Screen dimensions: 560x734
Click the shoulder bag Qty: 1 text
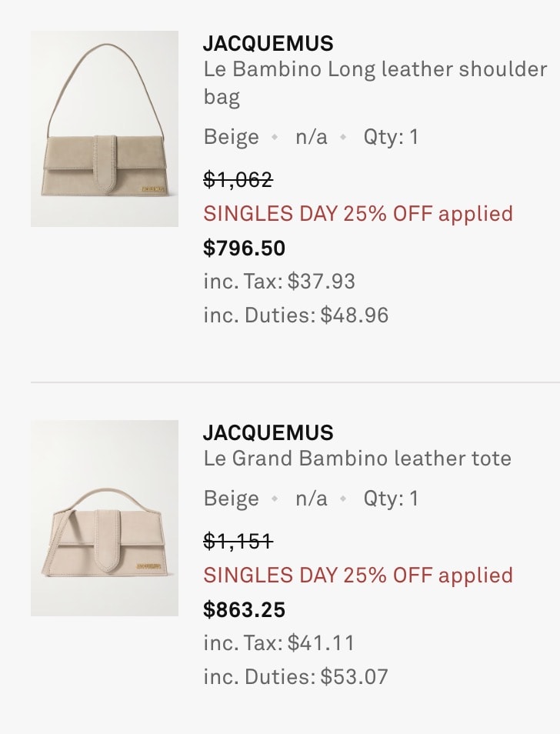click(391, 137)
